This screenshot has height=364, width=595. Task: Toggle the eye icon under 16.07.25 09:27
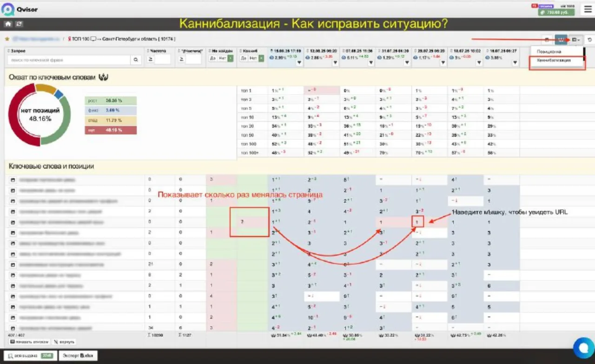(487, 58)
